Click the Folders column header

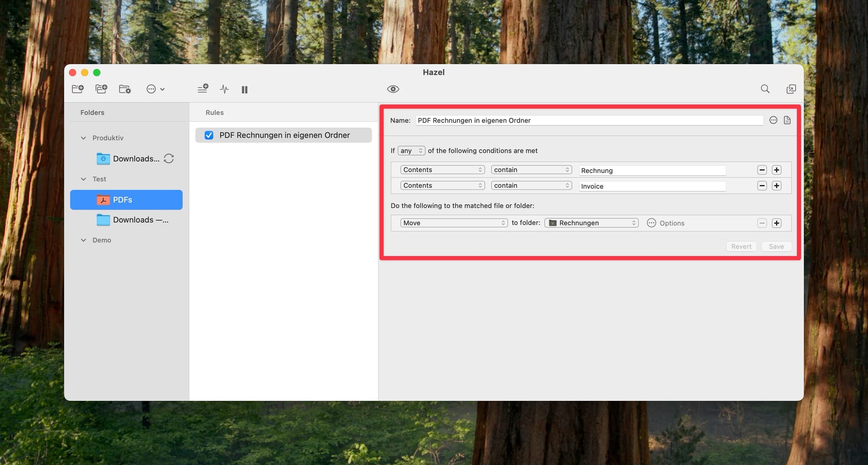pos(92,113)
